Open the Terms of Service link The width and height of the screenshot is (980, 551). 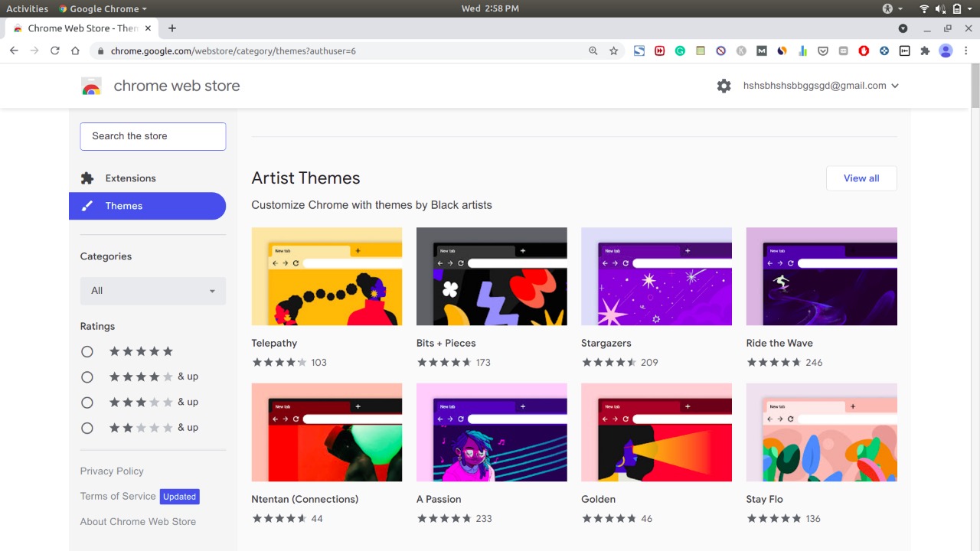tap(118, 496)
